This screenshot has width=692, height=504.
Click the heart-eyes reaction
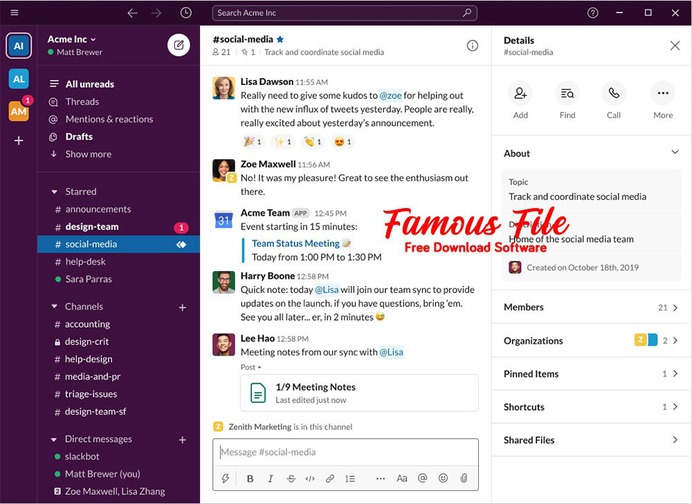pyautogui.click(x=342, y=142)
